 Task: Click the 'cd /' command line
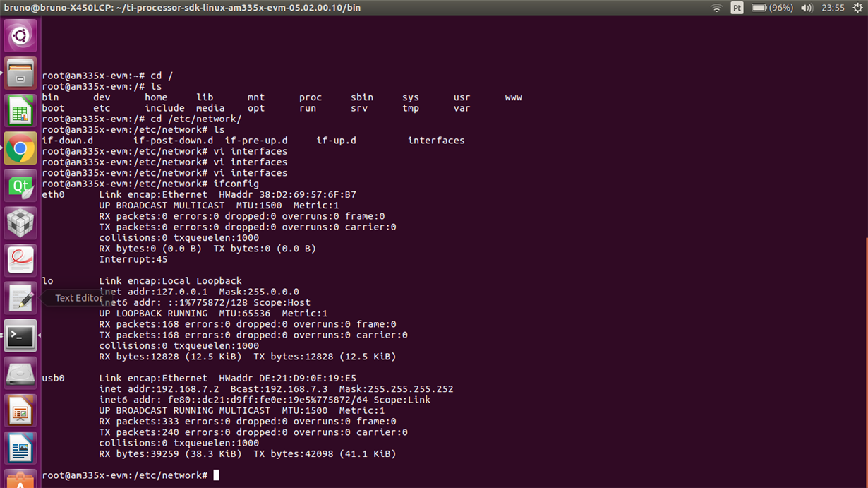point(107,76)
